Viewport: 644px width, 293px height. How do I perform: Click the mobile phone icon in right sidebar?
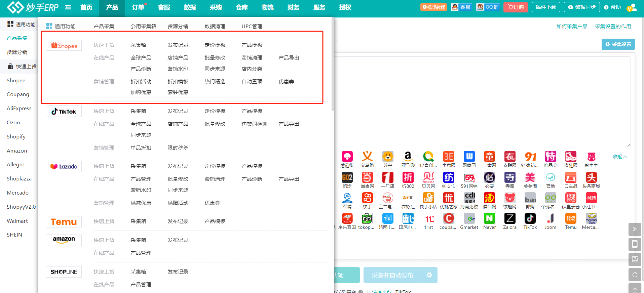click(x=635, y=244)
